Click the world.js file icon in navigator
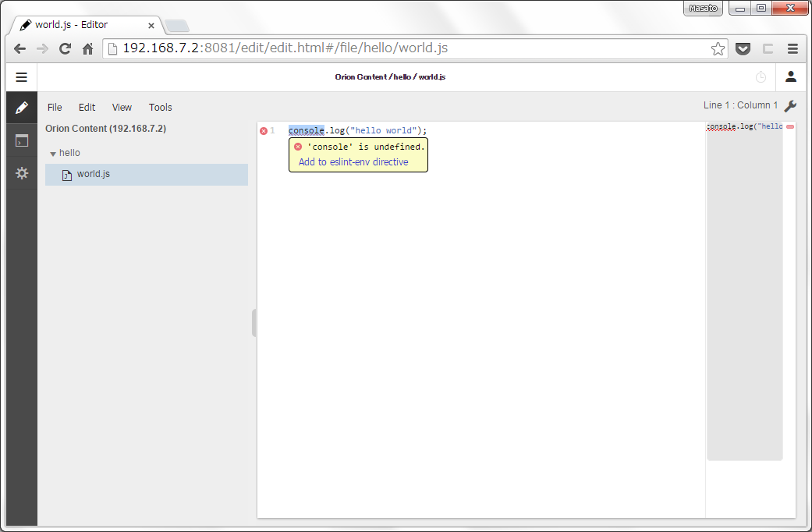Viewport: 812px width, 532px height. [66, 174]
